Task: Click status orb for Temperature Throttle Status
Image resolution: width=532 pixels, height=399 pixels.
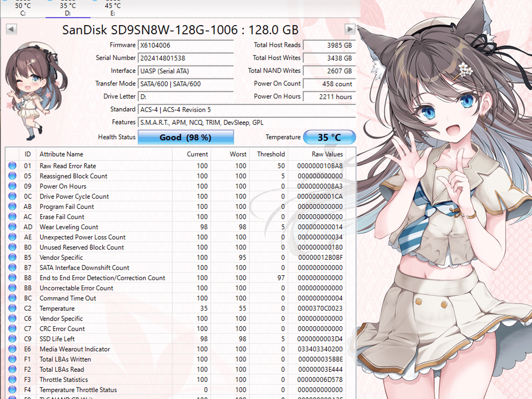Action: click(12, 390)
